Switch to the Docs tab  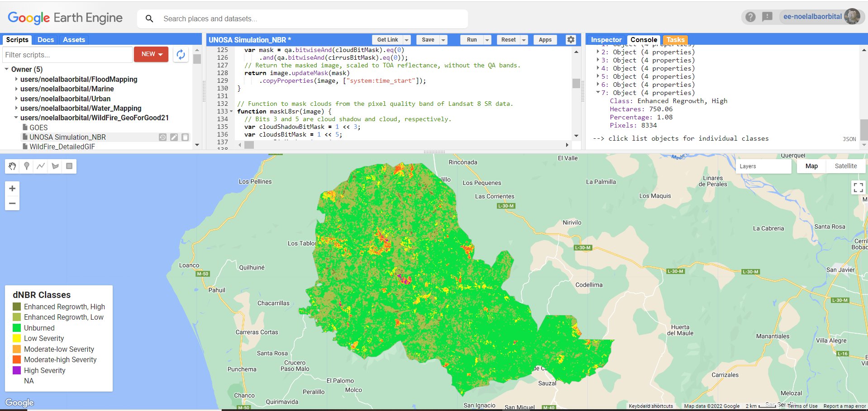(45, 39)
